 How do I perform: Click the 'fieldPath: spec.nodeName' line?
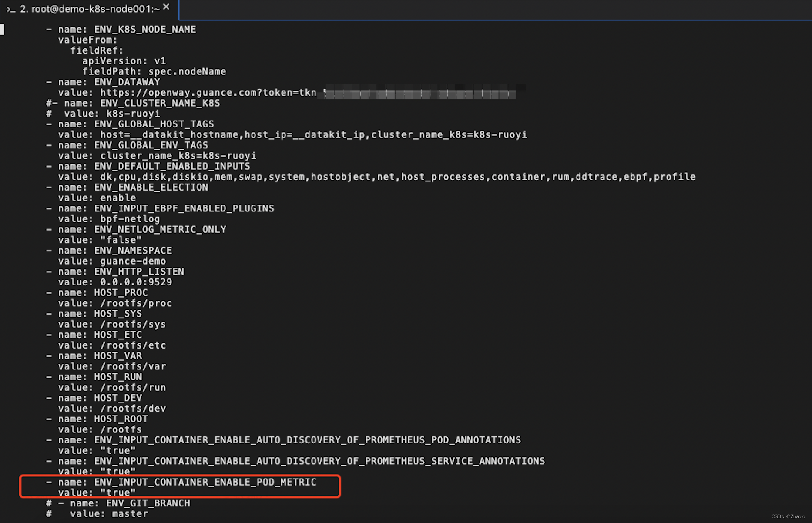point(154,71)
